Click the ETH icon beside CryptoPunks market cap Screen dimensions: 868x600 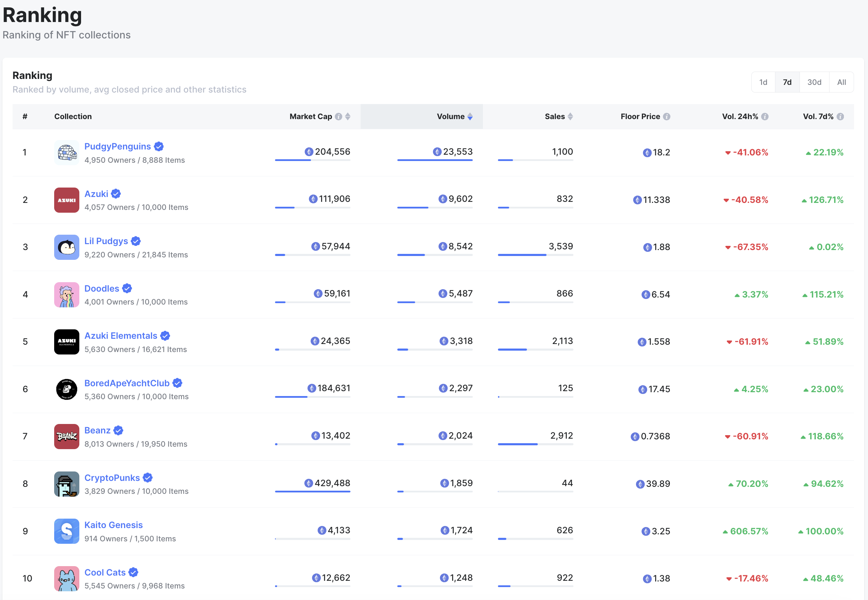pyautogui.click(x=309, y=483)
